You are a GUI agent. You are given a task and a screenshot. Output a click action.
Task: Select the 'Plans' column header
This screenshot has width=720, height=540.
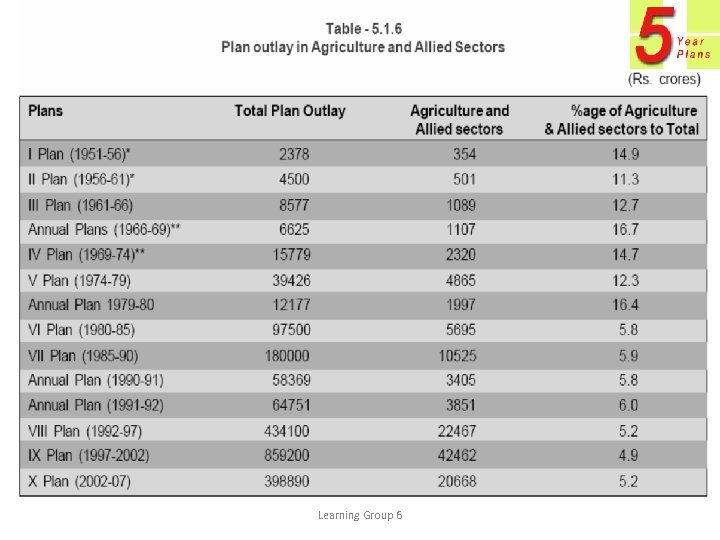(45, 110)
